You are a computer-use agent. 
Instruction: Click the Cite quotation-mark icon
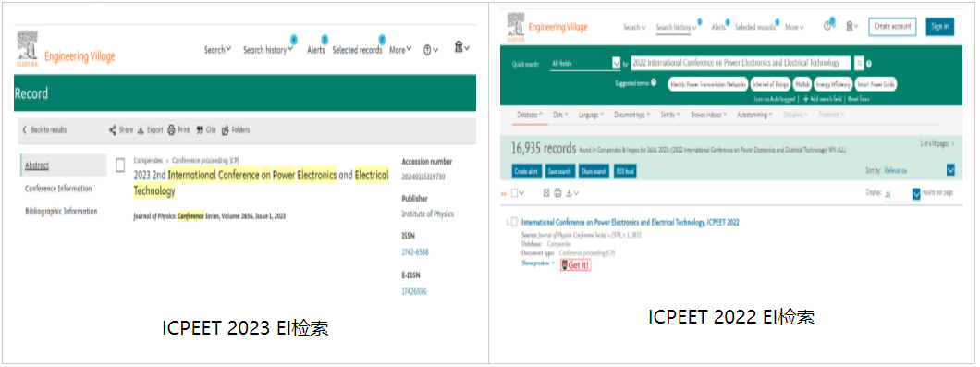(x=200, y=130)
